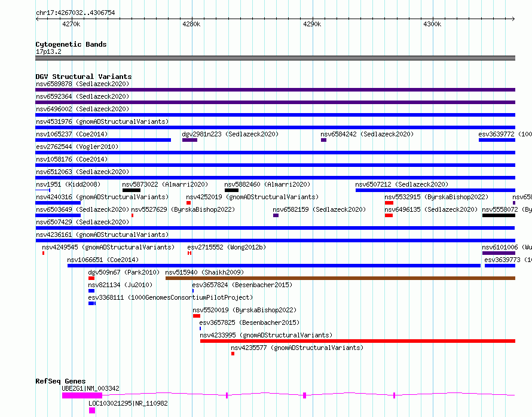Click the esv3639772 variant label

[505, 134]
